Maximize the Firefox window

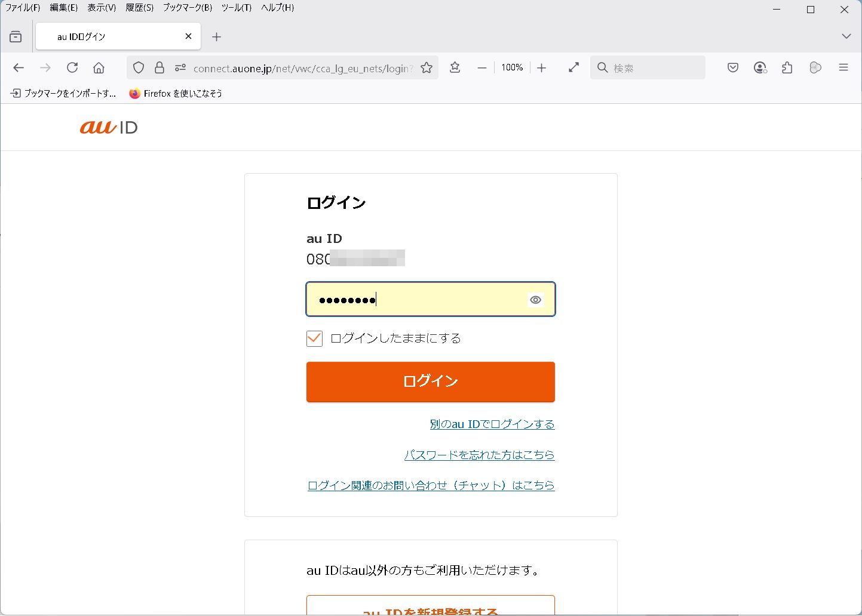coord(811,10)
